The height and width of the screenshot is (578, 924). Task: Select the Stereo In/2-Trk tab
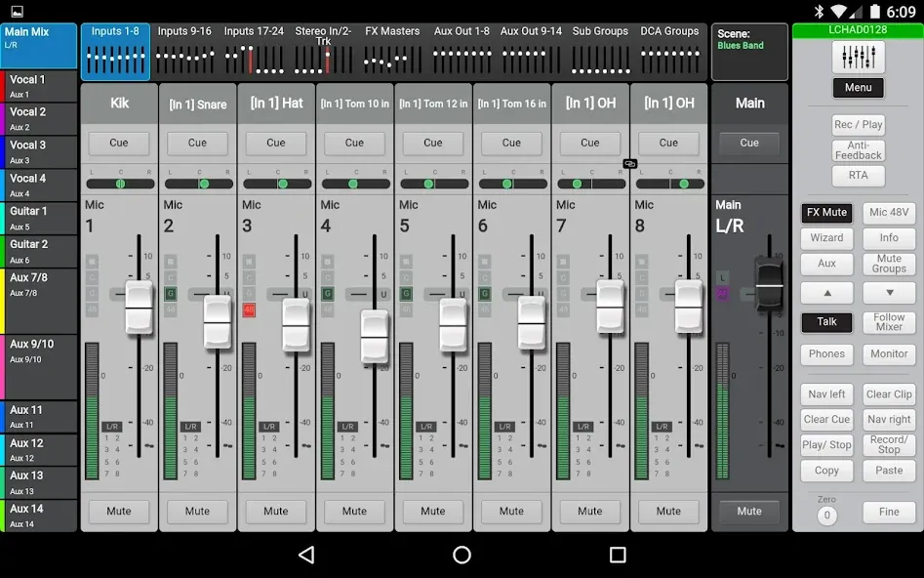pos(323,52)
